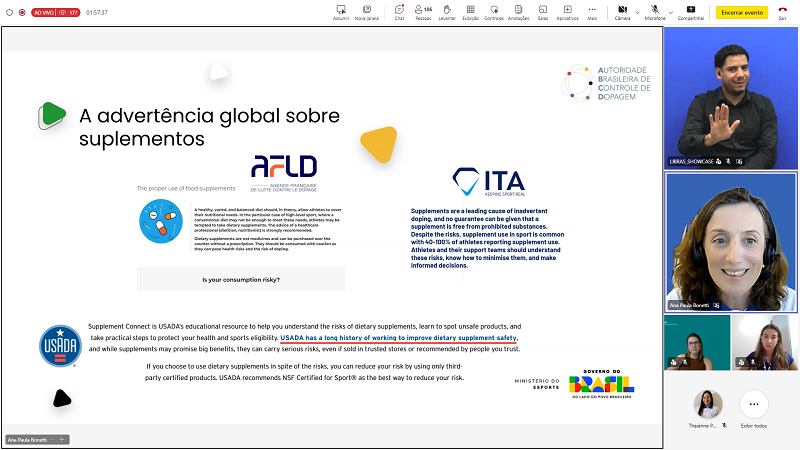800x450 pixels.
Task: Click the Ana Paula Bonetti presenter label bottom left
Action: point(27,440)
